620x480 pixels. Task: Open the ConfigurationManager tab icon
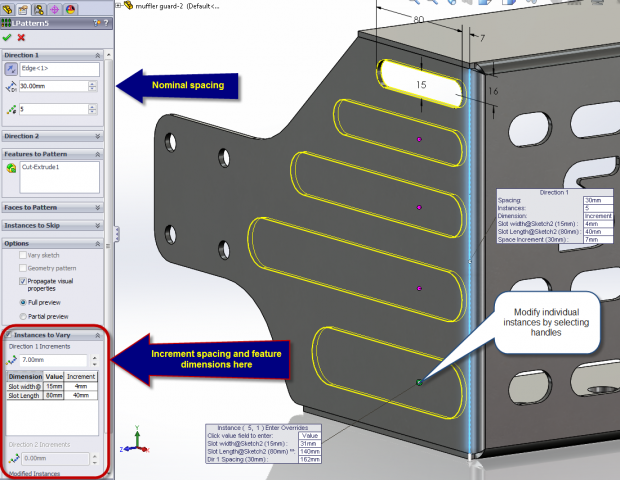[x=39, y=8]
